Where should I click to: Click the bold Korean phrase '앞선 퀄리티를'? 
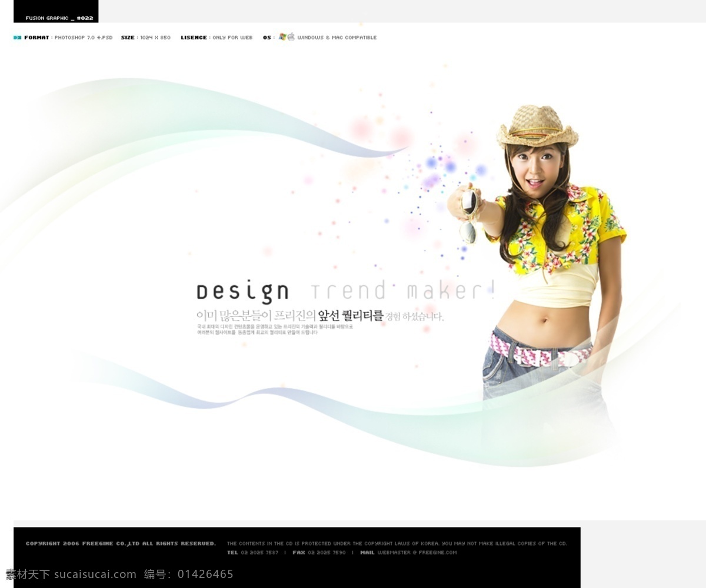(x=351, y=316)
